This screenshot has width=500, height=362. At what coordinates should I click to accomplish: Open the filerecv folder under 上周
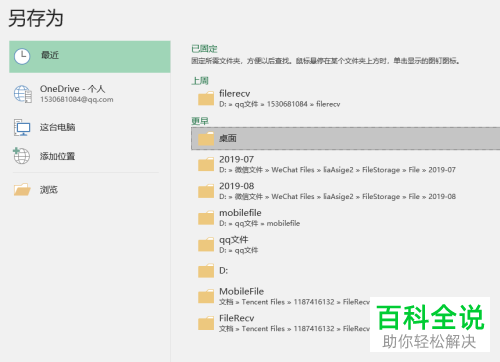tap(345, 98)
